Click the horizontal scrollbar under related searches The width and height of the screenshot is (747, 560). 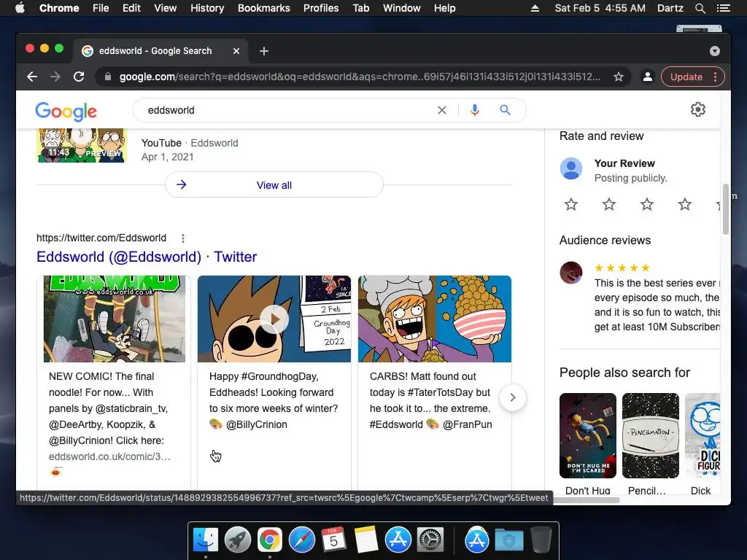tap(586, 500)
